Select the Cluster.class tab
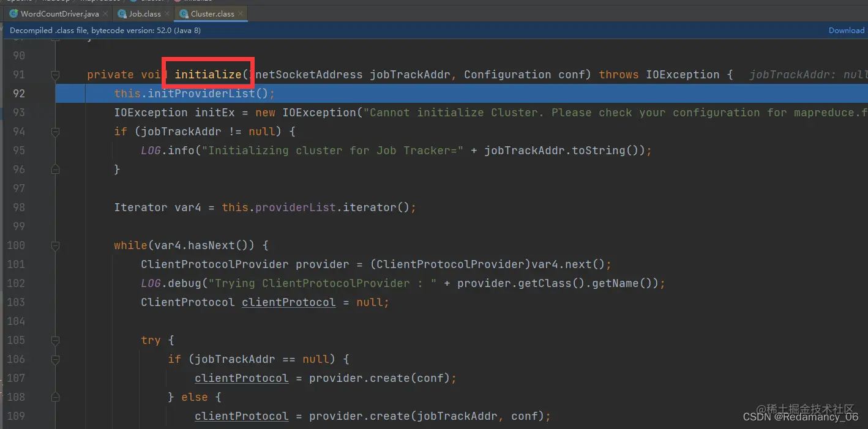Viewport: 868px width, 429px height. [x=212, y=13]
